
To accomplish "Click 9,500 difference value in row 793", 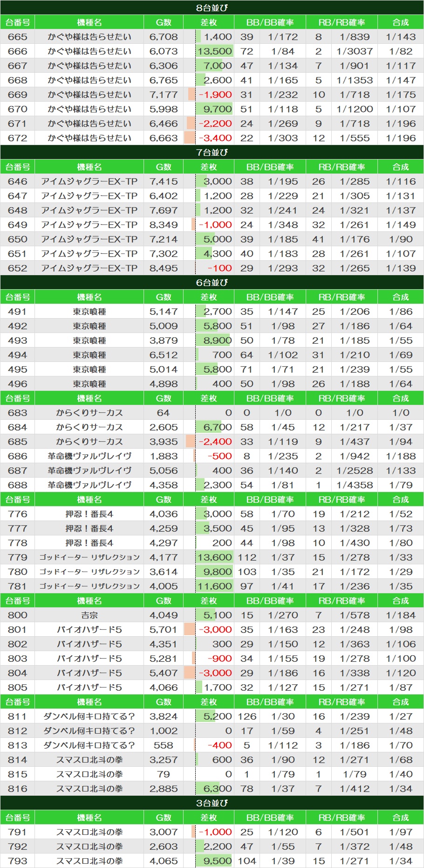I will pyautogui.click(x=218, y=861).
